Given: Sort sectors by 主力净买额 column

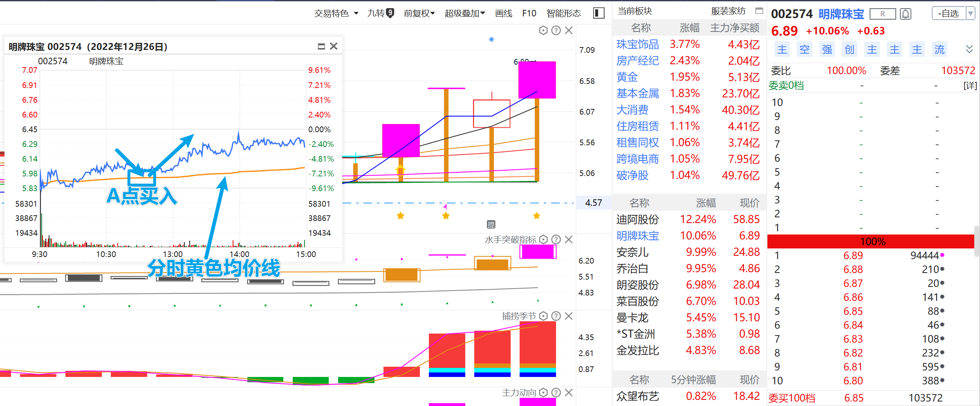Looking at the screenshot, I should [x=735, y=28].
